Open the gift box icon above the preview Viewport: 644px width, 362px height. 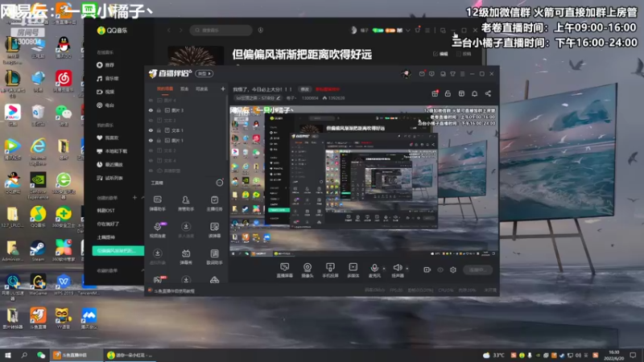pyautogui.click(x=435, y=93)
